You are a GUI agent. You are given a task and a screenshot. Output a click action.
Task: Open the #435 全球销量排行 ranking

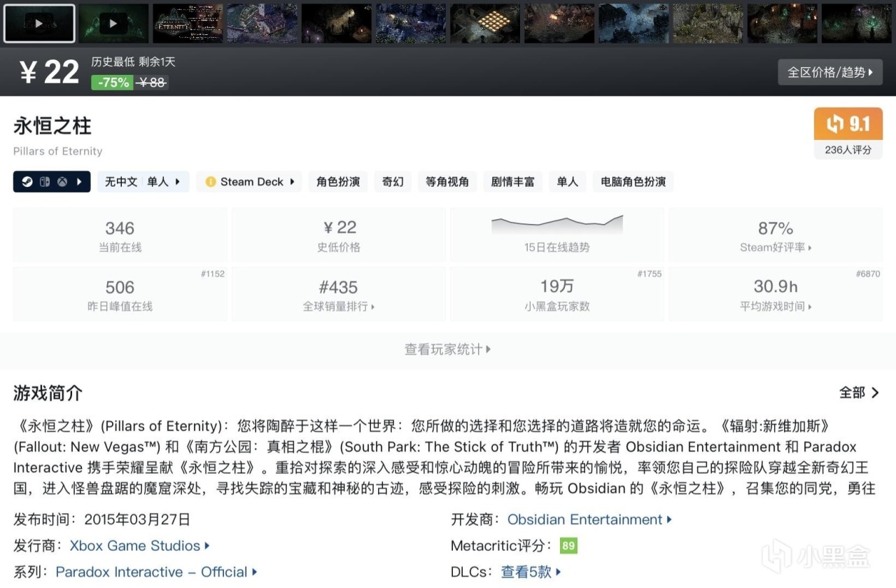tap(338, 294)
